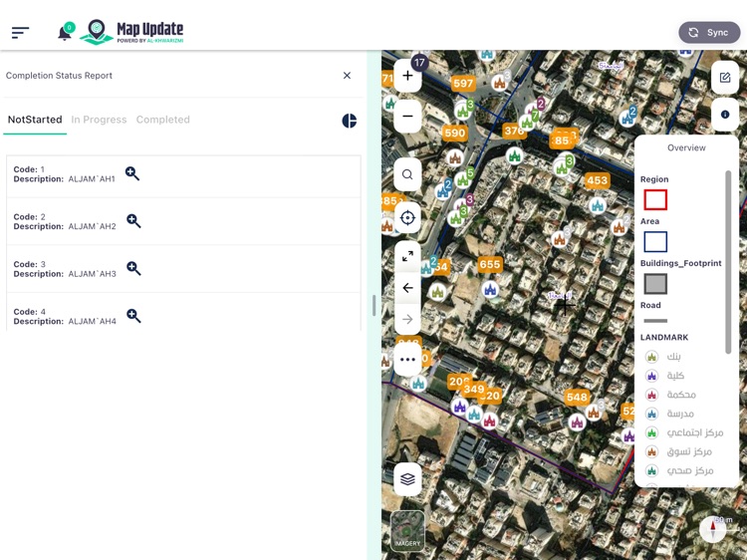Image resolution: width=747 pixels, height=560 pixels.
Task: Click the محكمة landmark legend icon
Action: click(x=651, y=395)
